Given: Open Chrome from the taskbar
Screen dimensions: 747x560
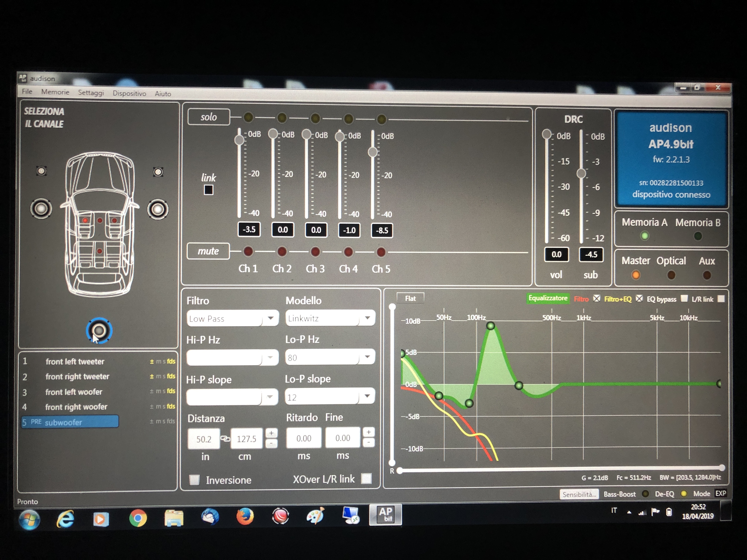Looking at the screenshot, I should tap(138, 518).
